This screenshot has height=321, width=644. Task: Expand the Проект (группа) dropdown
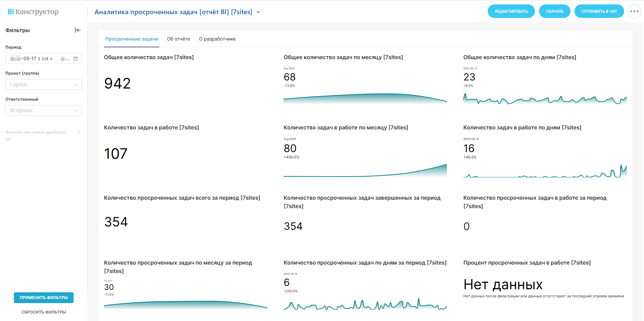point(44,84)
